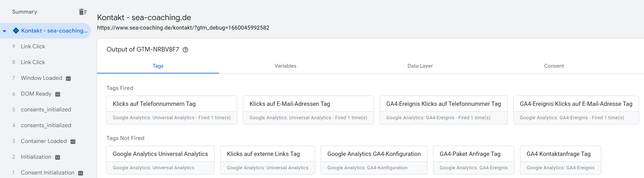Open Google Analytics GA4-Konfiguration tag card

click(374, 160)
